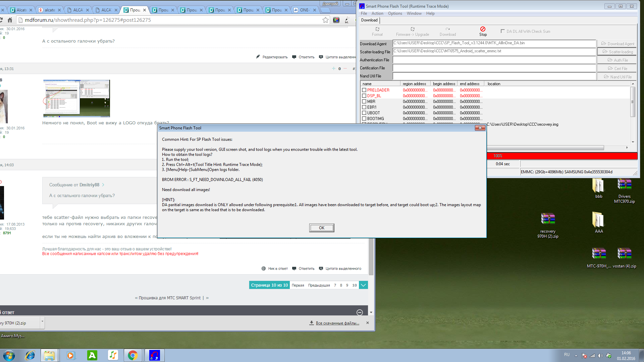
Task: Click the browser home icon
Action: [10, 20]
